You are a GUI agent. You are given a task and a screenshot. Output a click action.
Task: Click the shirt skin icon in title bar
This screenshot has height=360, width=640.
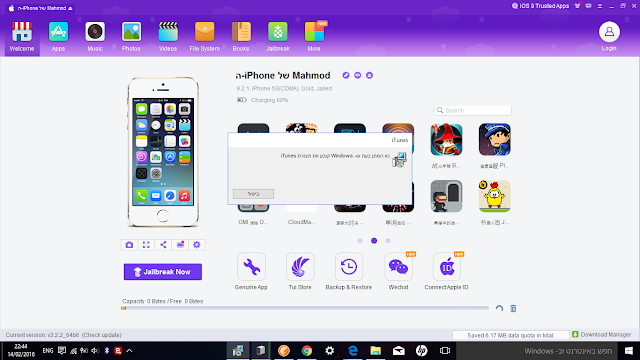click(578, 6)
